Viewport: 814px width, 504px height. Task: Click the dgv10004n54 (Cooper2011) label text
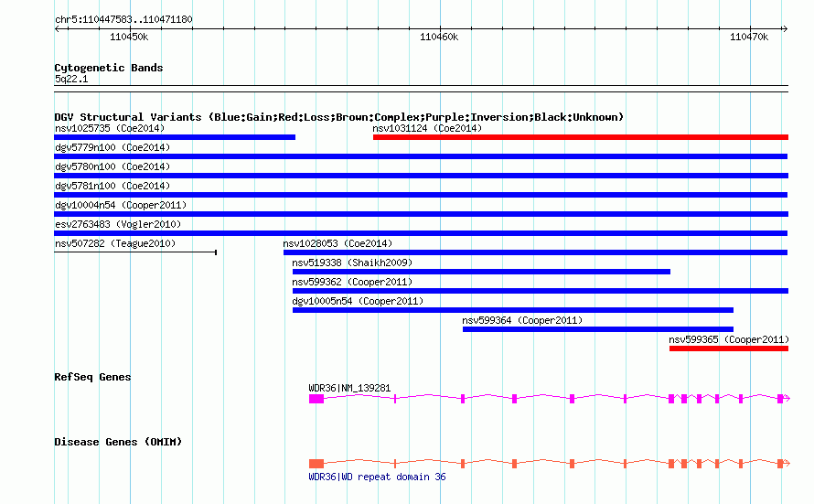(x=121, y=205)
